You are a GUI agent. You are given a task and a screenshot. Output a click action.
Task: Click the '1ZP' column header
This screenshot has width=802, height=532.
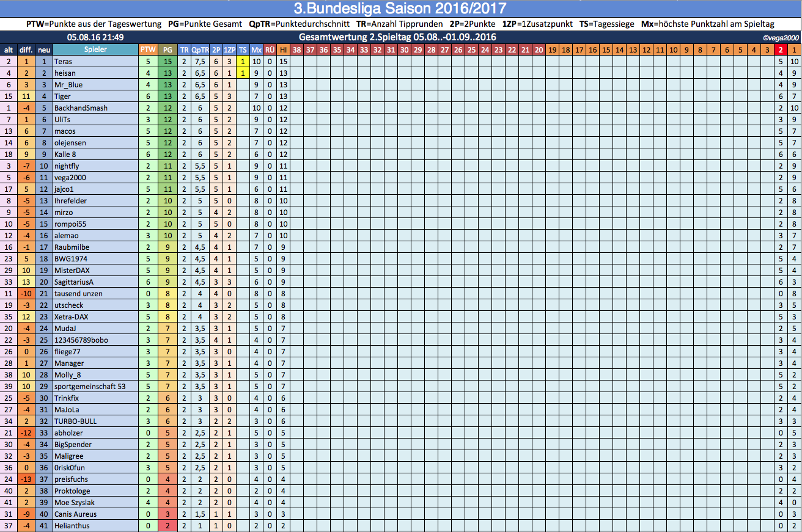[x=229, y=49]
